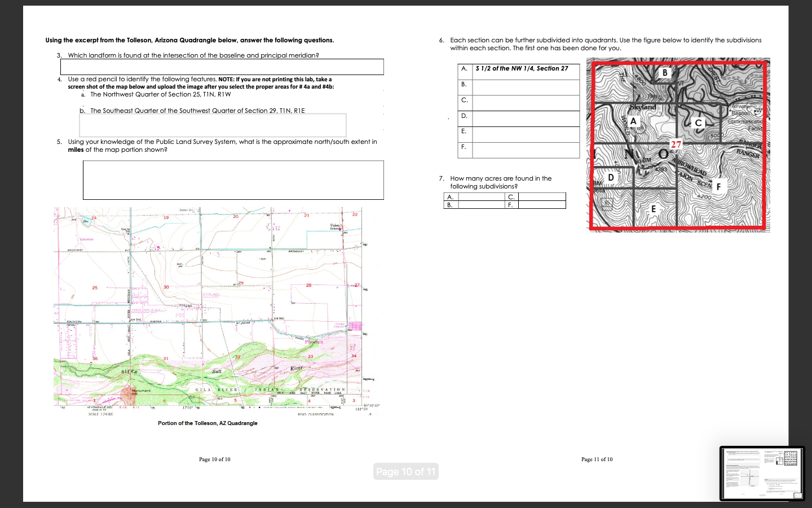Click the Page 10 of 11 indicator

click(x=405, y=471)
